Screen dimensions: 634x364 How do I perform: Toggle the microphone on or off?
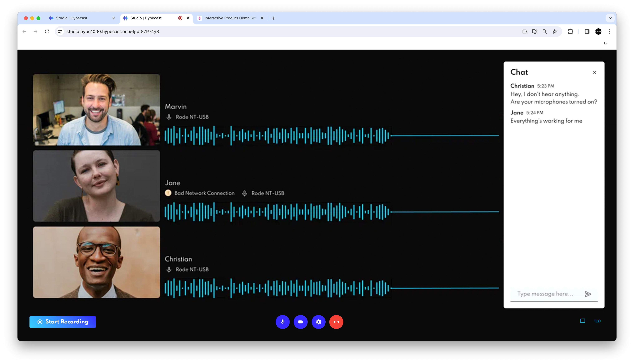tap(283, 322)
